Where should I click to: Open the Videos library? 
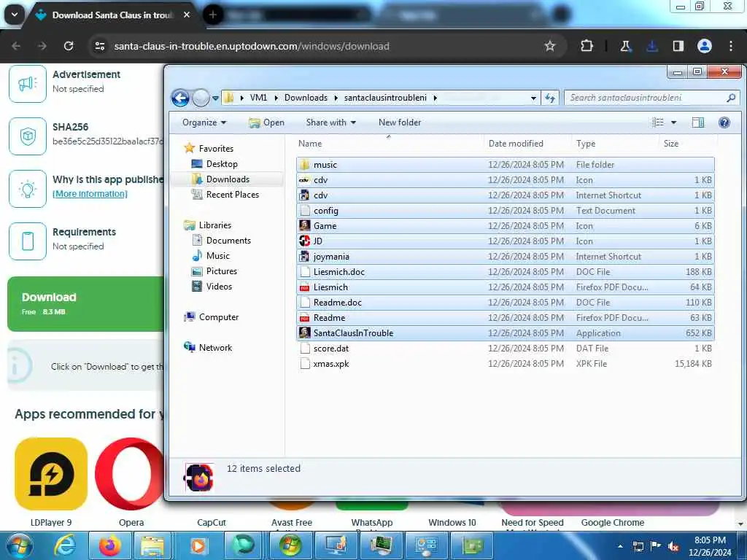click(x=219, y=286)
